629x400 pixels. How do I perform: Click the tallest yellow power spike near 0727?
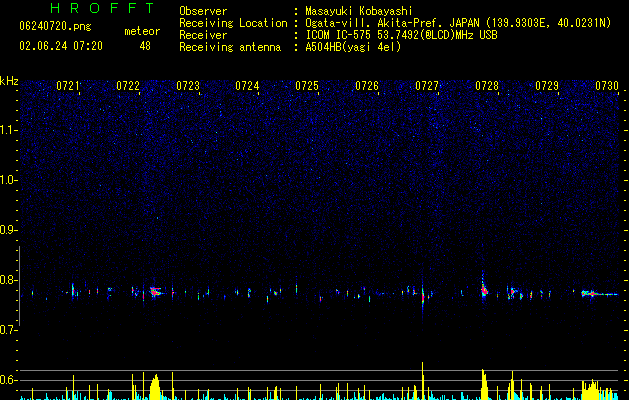pyautogui.click(x=422, y=380)
